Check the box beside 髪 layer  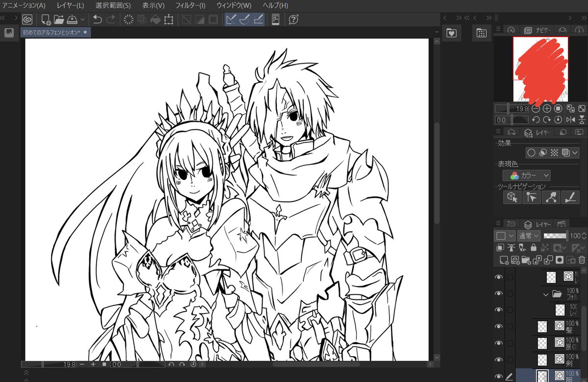[x=510, y=327]
